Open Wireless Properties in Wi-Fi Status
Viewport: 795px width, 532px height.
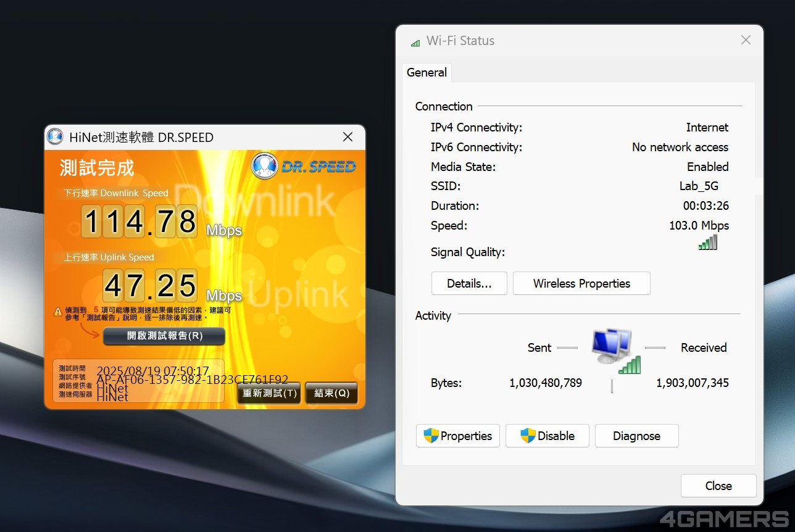[x=581, y=283]
